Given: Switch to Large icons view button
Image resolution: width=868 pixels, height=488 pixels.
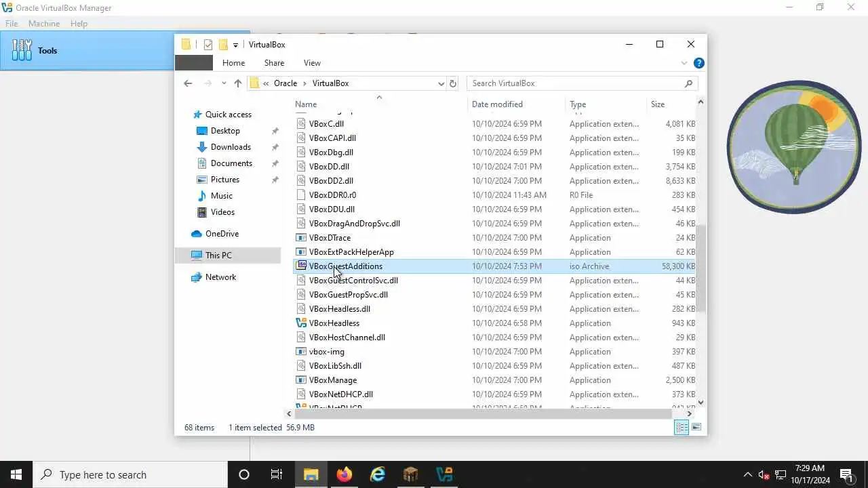Looking at the screenshot, I should click(696, 427).
